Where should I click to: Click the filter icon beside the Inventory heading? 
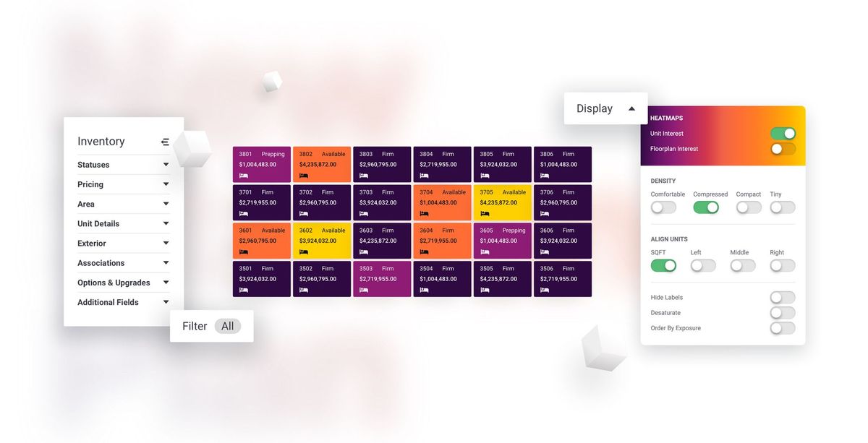point(165,141)
